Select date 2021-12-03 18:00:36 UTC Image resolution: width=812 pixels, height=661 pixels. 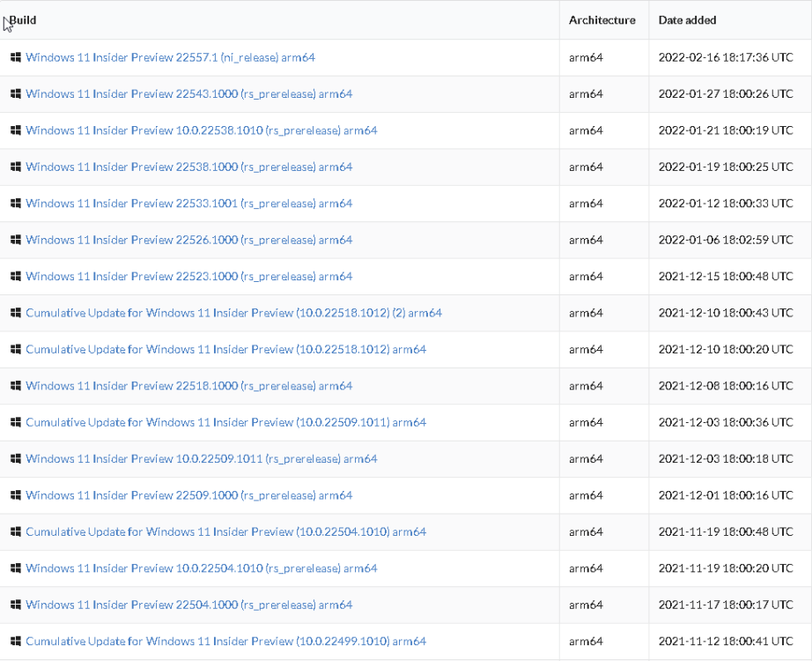pos(726,422)
